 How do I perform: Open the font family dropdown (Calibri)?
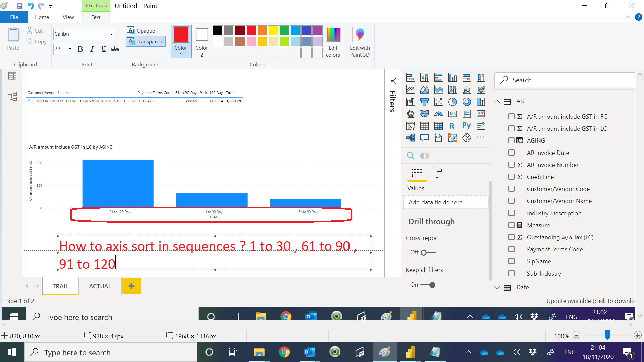tap(112, 34)
